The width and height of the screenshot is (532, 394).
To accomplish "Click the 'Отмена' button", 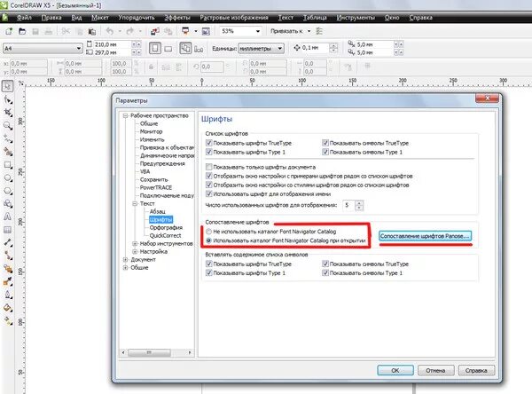I will click(x=435, y=370).
